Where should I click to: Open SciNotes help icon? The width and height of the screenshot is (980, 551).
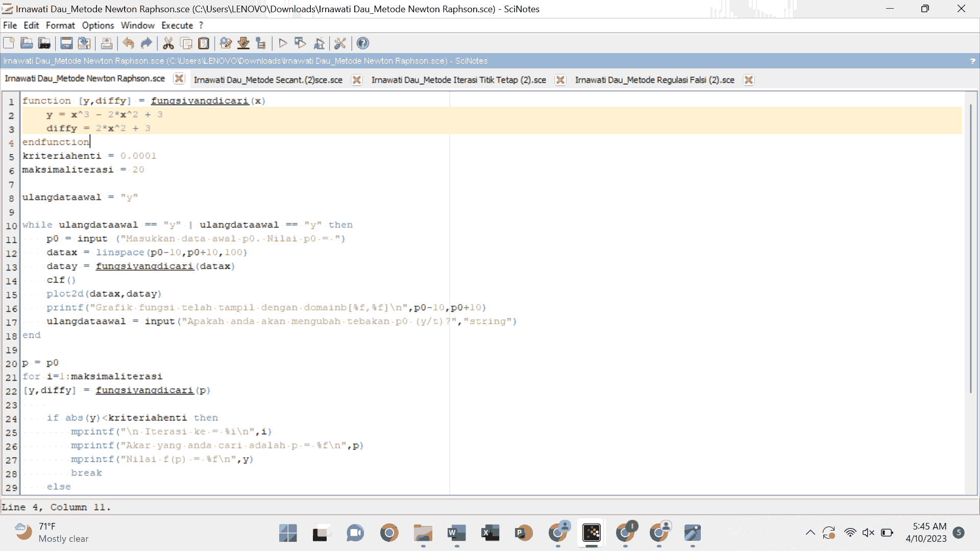click(x=363, y=43)
